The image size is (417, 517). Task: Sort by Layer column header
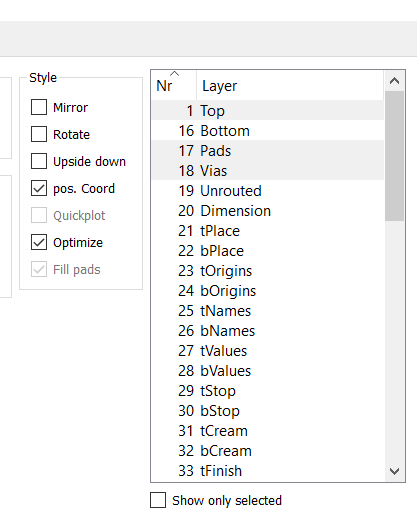[x=290, y=85]
